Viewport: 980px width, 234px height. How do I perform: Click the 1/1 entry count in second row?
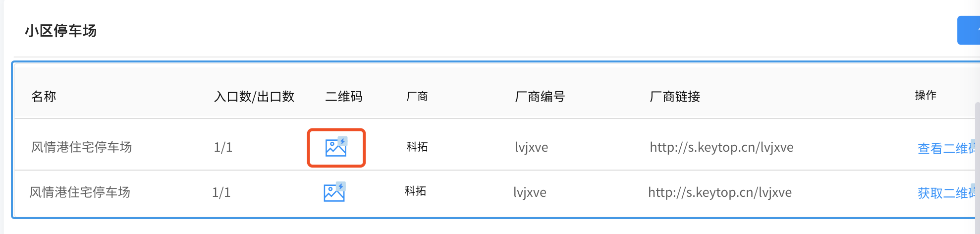pyautogui.click(x=221, y=192)
